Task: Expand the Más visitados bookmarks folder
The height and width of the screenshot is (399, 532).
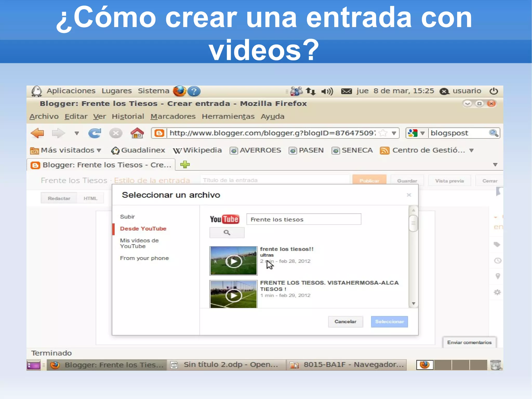Action: tap(65, 150)
